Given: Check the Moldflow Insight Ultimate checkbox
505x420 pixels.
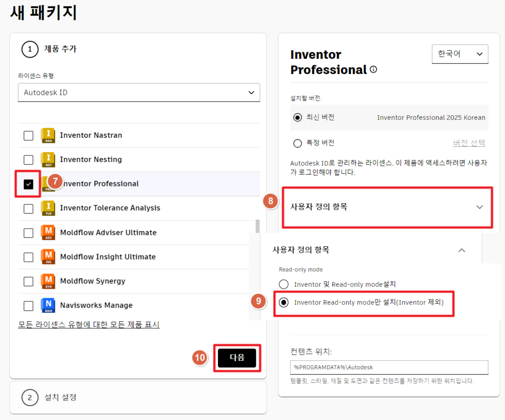Looking at the screenshot, I should pyautogui.click(x=28, y=257).
